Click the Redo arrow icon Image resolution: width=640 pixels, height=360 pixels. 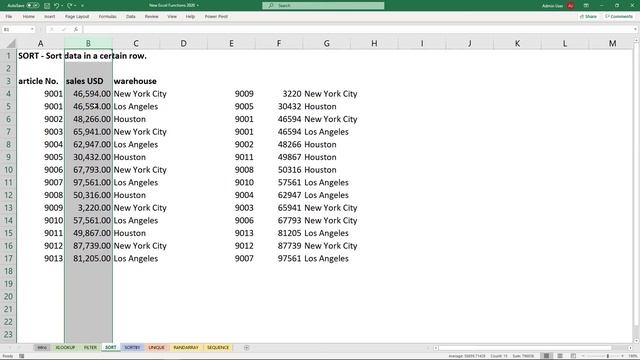(70, 6)
